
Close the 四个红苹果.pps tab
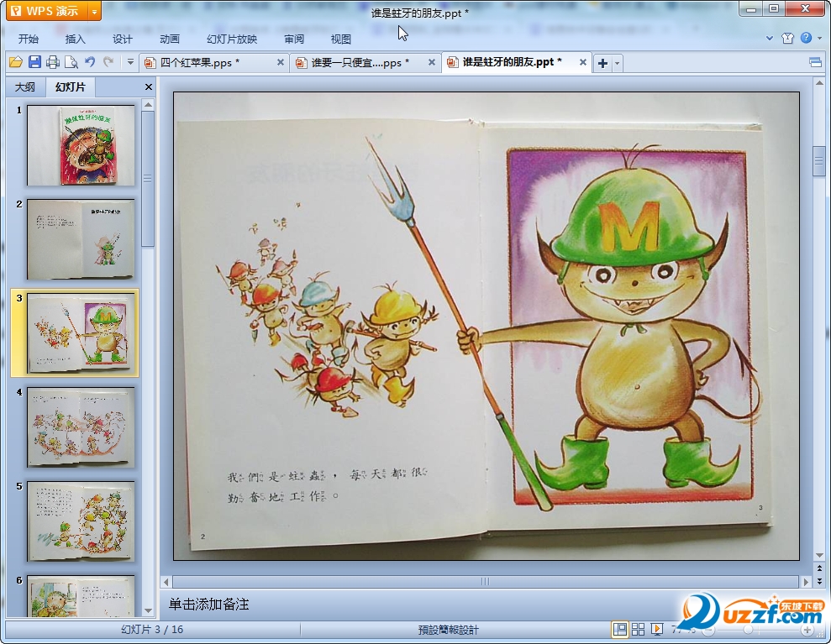281,62
